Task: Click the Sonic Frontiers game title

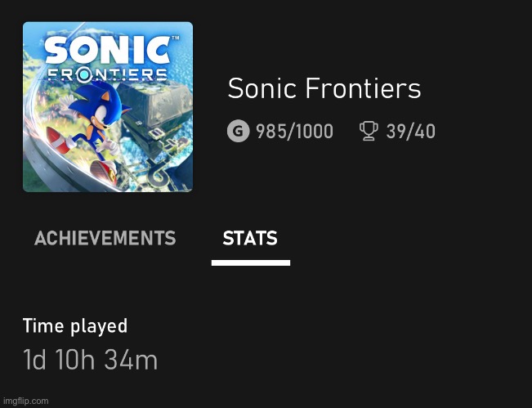Action: (324, 88)
